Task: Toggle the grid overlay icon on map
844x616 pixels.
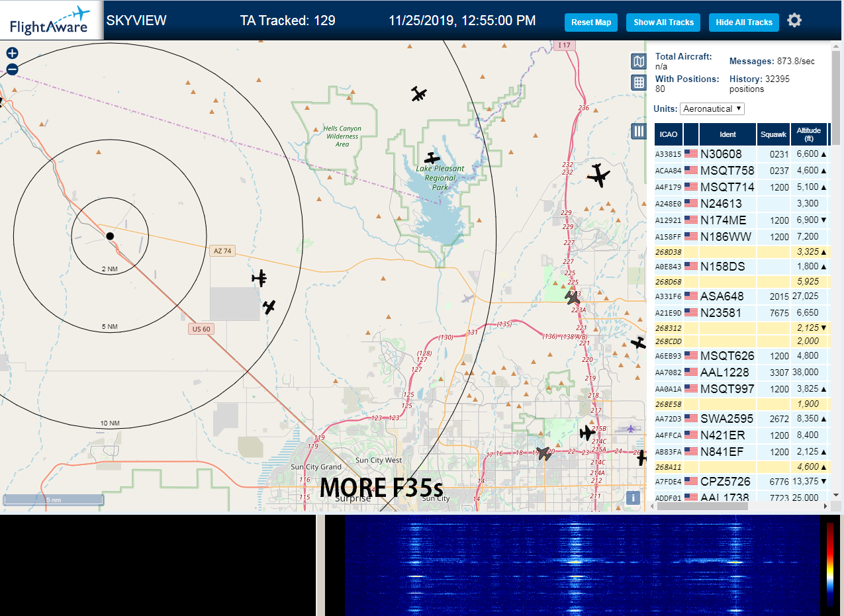Action: click(638, 82)
